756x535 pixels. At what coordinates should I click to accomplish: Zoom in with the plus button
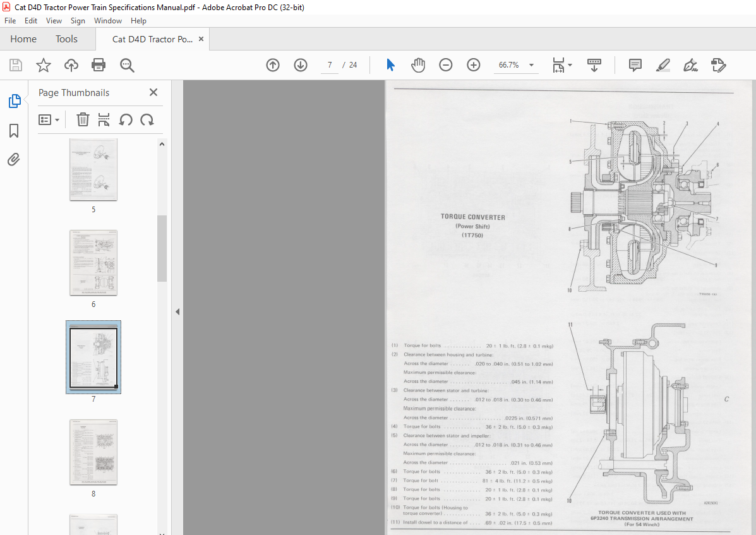(x=474, y=65)
